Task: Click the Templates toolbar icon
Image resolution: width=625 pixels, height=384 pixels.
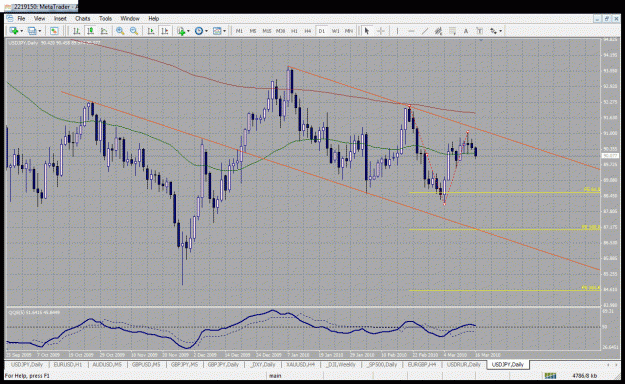Action: [217, 31]
